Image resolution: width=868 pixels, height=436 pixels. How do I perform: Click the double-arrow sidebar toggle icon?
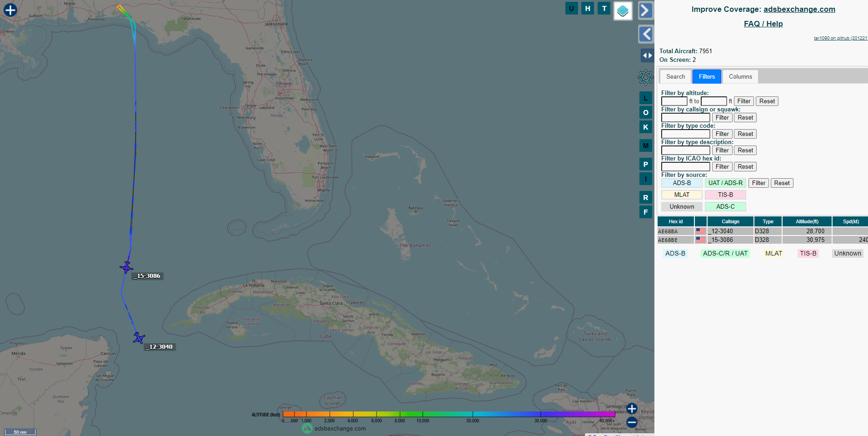[647, 55]
